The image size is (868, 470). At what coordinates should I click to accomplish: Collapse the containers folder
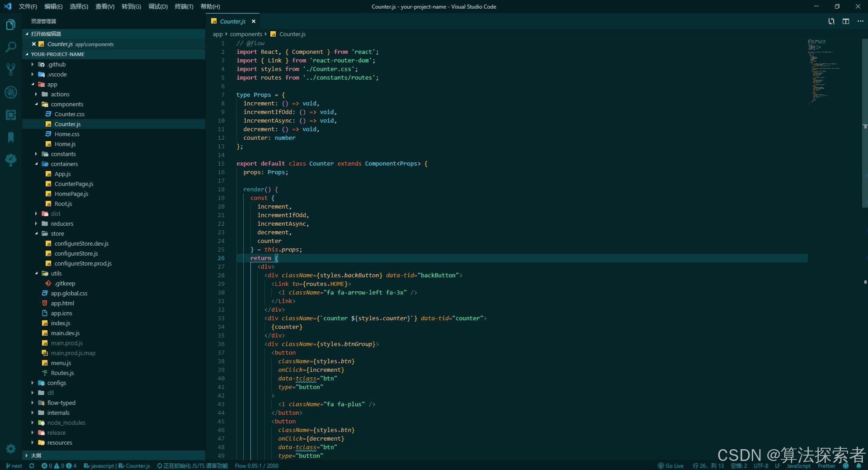pyautogui.click(x=113, y=164)
